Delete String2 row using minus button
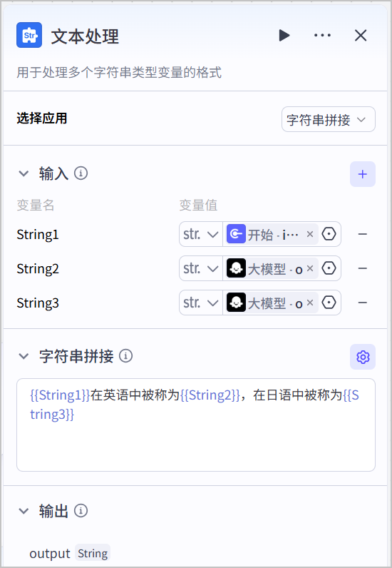The height and width of the screenshot is (568, 392). tap(363, 268)
